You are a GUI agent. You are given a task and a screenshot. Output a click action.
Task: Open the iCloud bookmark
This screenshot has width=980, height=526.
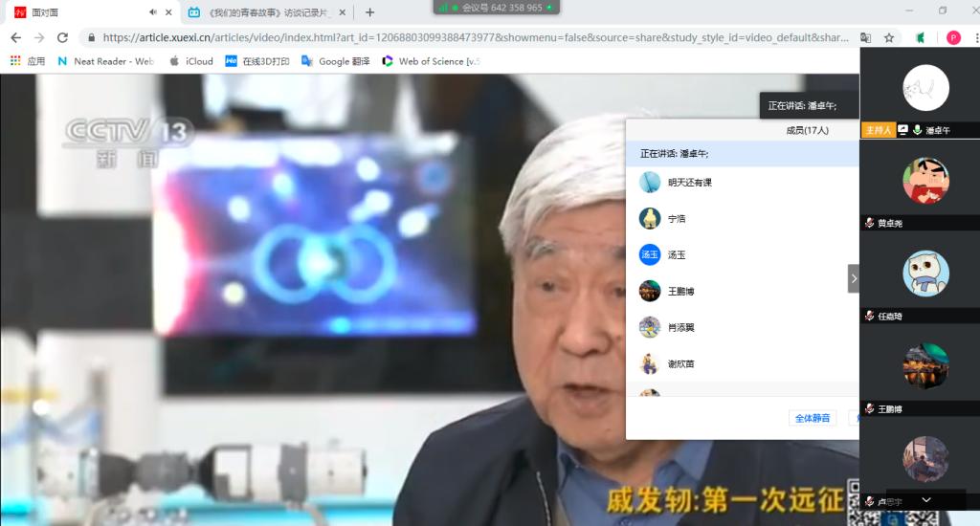[x=191, y=61]
